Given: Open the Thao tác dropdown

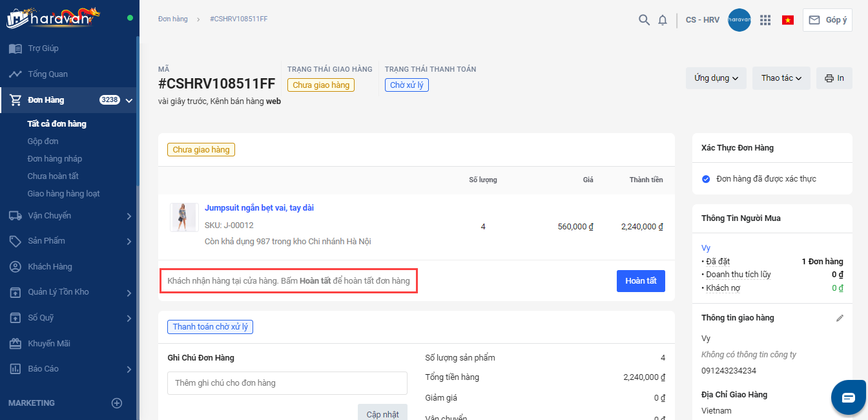Looking at the screenshot, I should [781, 78].
